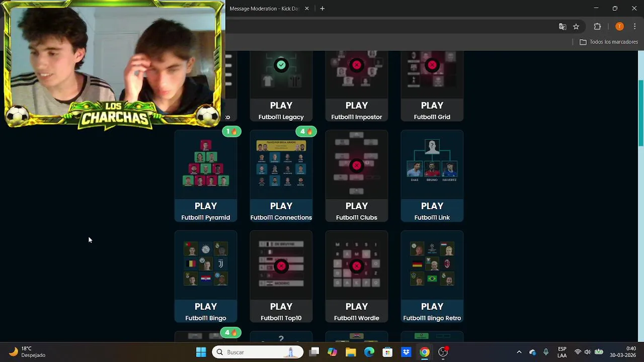Image resolution: width=644 pixels, height=362 pixels.
Task: Click the microphone tray icon
Action: [546, 352]
